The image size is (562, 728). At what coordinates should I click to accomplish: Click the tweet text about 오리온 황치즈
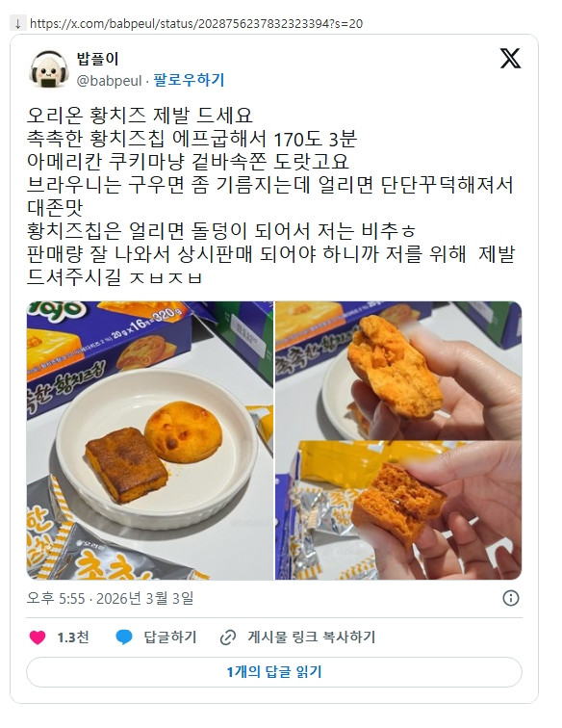pos(271,195)
